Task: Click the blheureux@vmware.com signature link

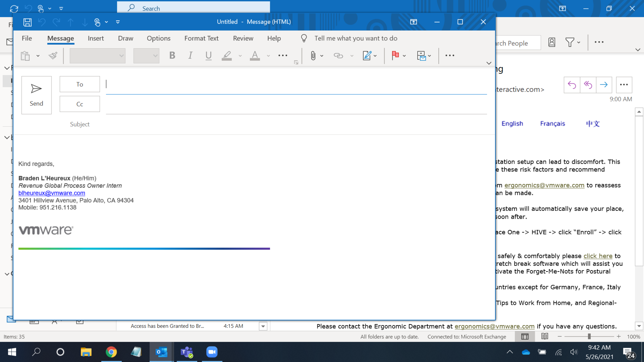Action: pyautogui.click(x=52, y=193)
